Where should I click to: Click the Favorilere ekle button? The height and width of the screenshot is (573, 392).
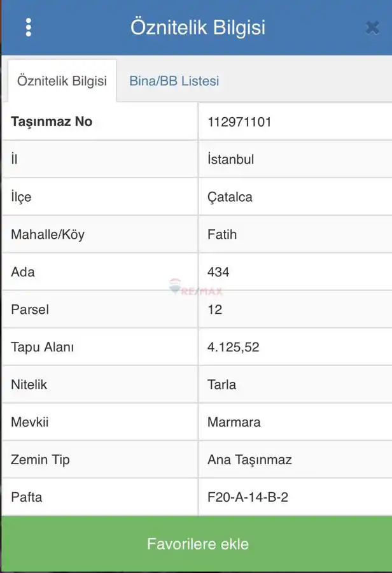[x=198, y=544]
